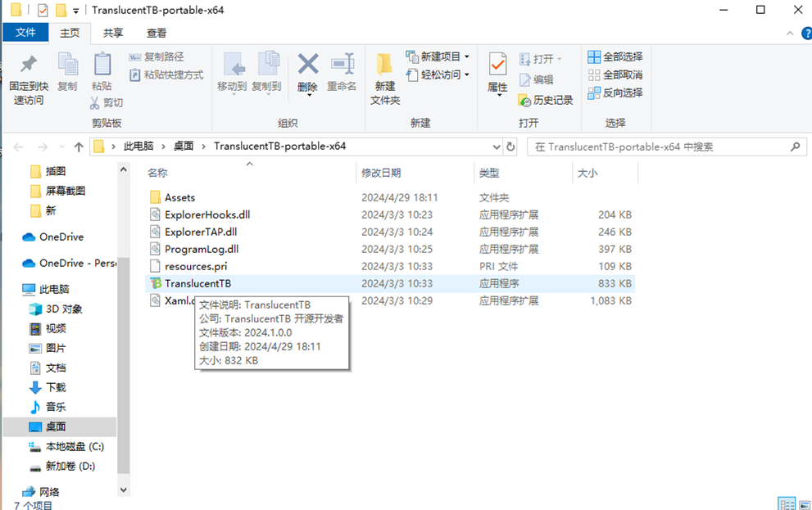Open 插图 folder in navigation pane
The width and height of the screenshot is (812, 510).
click(56, 171)
